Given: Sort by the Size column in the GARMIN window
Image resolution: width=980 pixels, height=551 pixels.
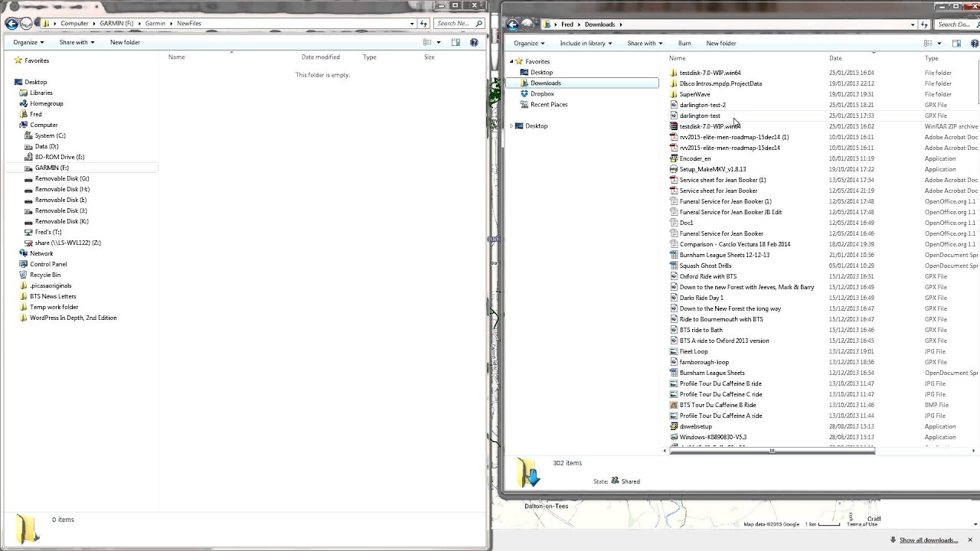Looking at the screenshot, I should (430, 57).
